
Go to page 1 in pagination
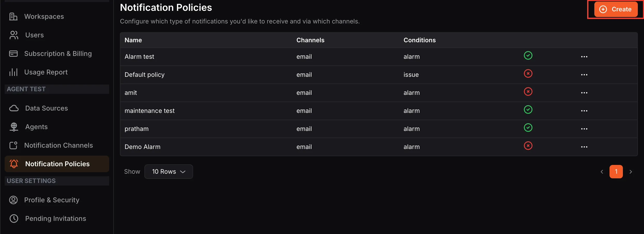[616, 172]
